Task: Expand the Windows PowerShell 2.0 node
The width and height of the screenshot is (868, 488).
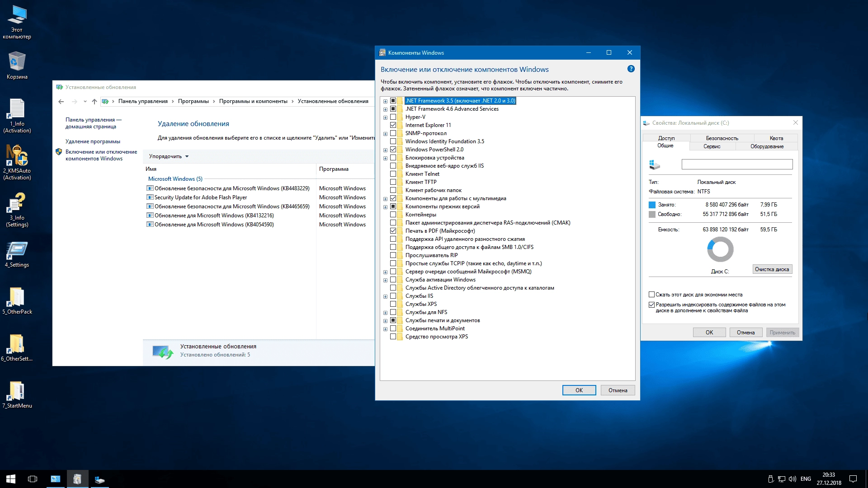Action: 385,150
